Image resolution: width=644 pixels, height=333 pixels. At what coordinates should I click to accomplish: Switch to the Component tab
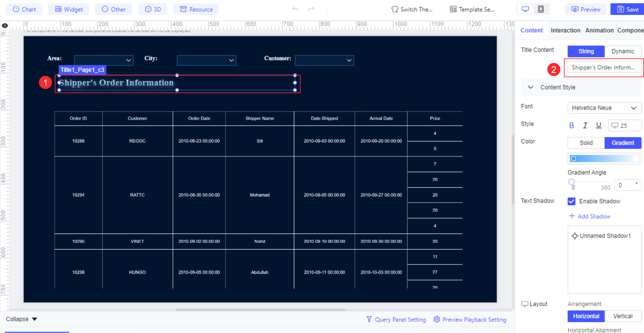[x=630, y=30]
